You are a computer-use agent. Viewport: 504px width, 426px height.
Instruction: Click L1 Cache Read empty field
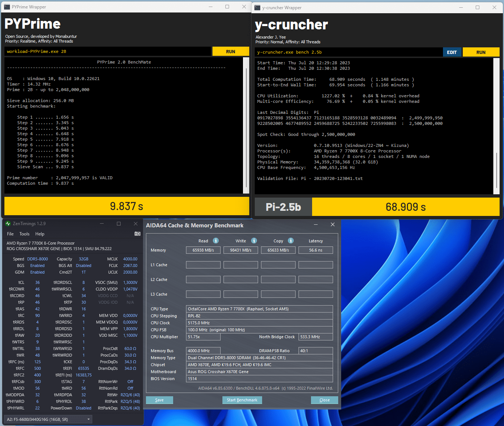[203, 265]
